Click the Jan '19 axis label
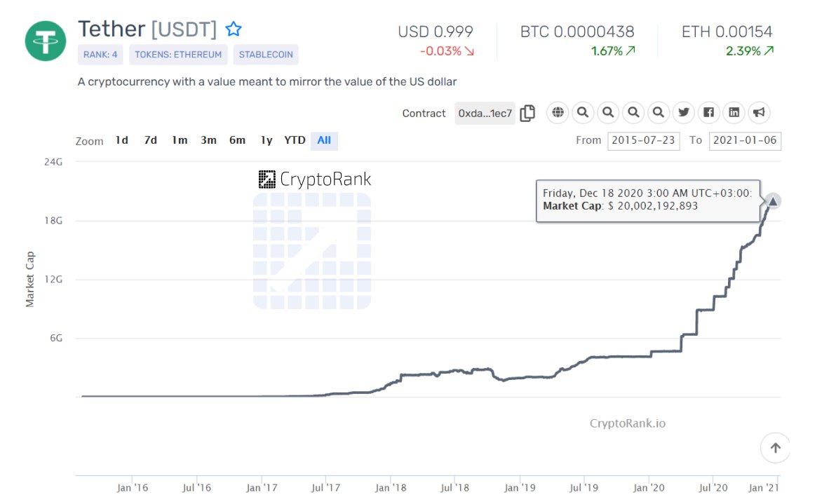The height and width of the screenshot is (504, 836). (520, 487)
